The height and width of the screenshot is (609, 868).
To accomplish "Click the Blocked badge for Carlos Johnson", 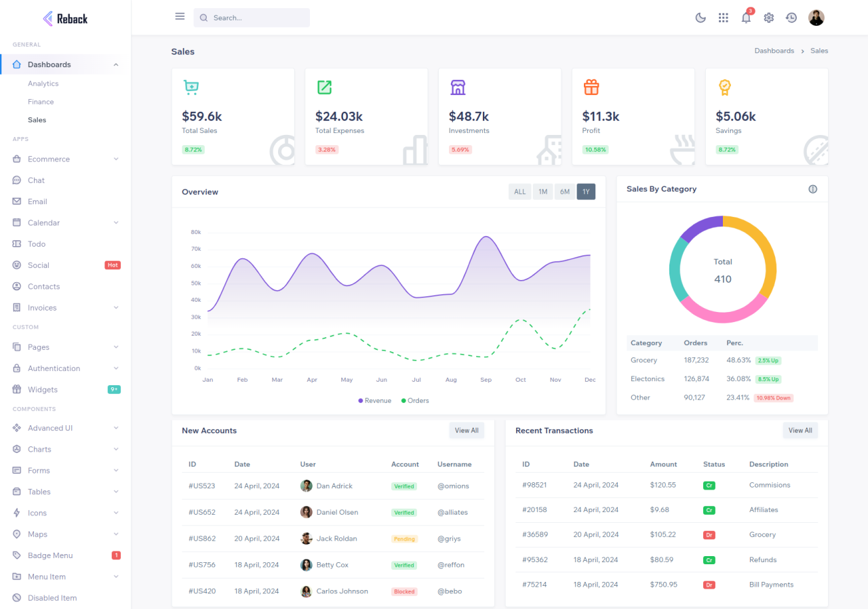I will click(x=404, y=591).
